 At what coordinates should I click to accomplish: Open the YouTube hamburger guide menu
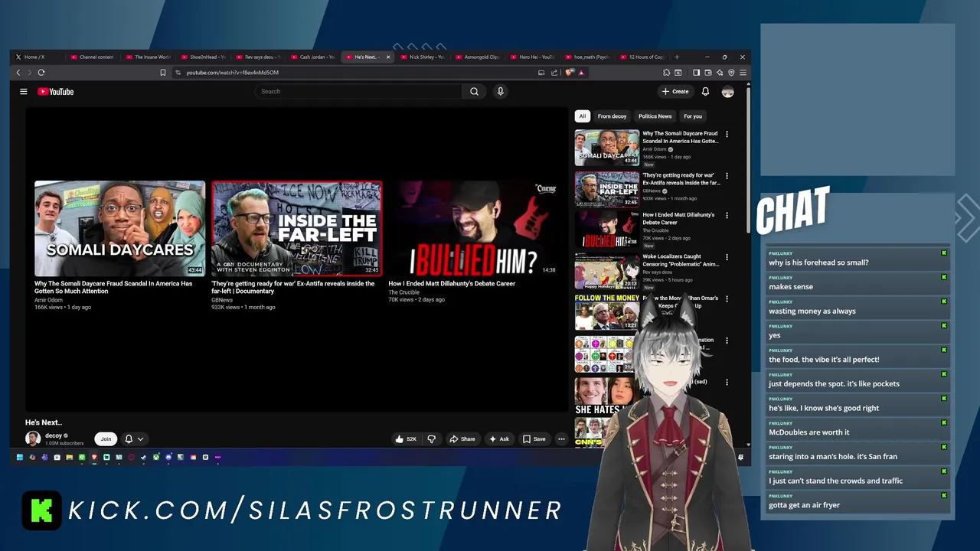[x=24, y=92]
